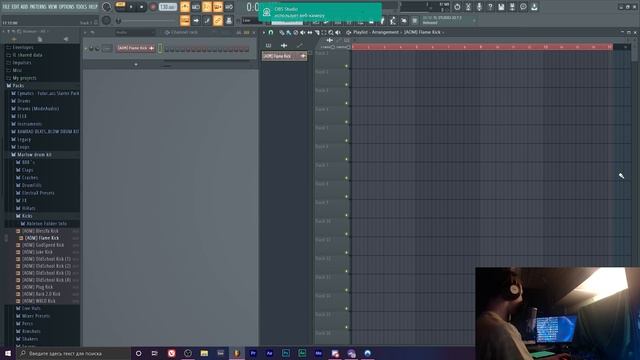The width and height of the screenshot is (640, 360).
Task: Open the channel rack pattern selector dropdown
Action: point(135,32)
